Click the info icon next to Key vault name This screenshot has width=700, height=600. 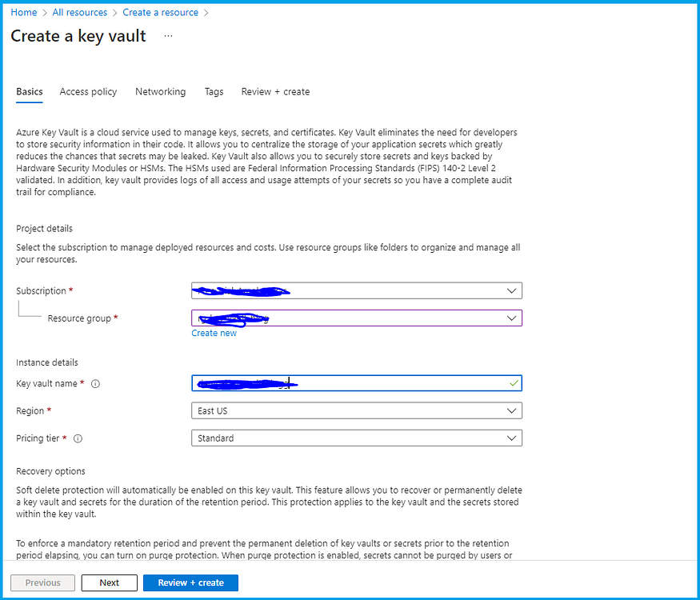(x=95, y=383)
